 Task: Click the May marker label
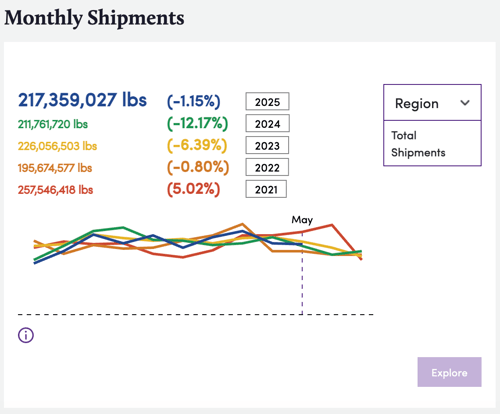coord(302,220)
